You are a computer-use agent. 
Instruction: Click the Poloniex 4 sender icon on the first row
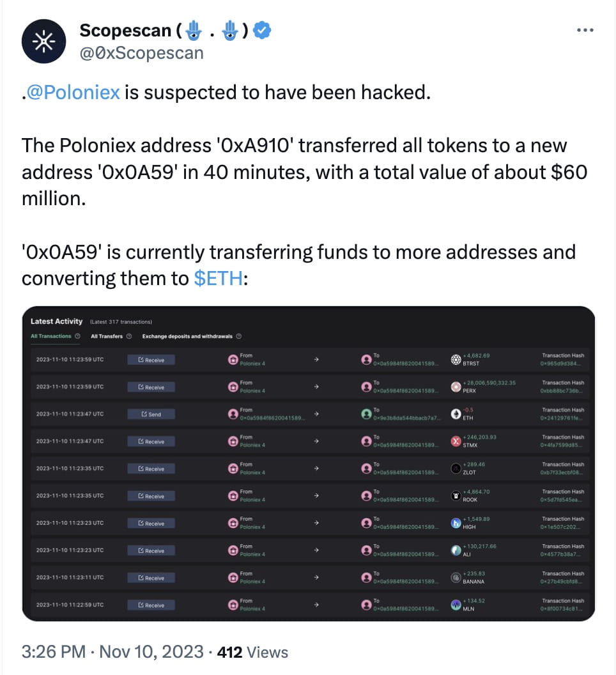pos(234,359)
